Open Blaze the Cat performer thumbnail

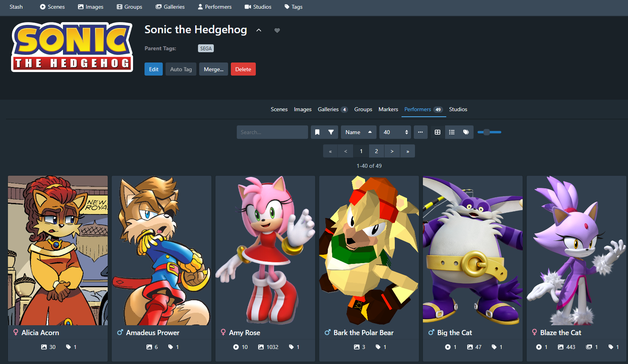pyautogui.click(x=577, y=250)
